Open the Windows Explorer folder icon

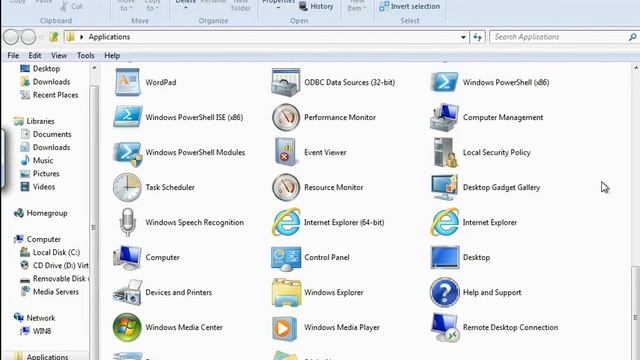pos(286,292)
